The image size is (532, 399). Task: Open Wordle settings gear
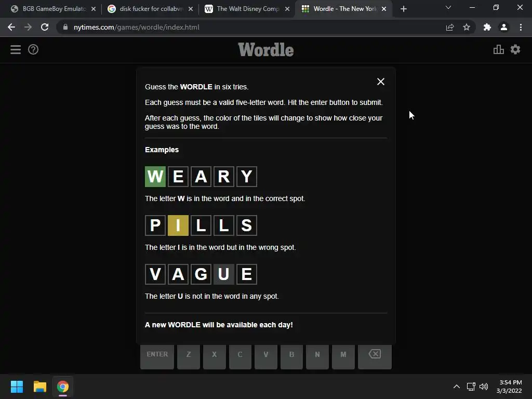pos(515,49)
